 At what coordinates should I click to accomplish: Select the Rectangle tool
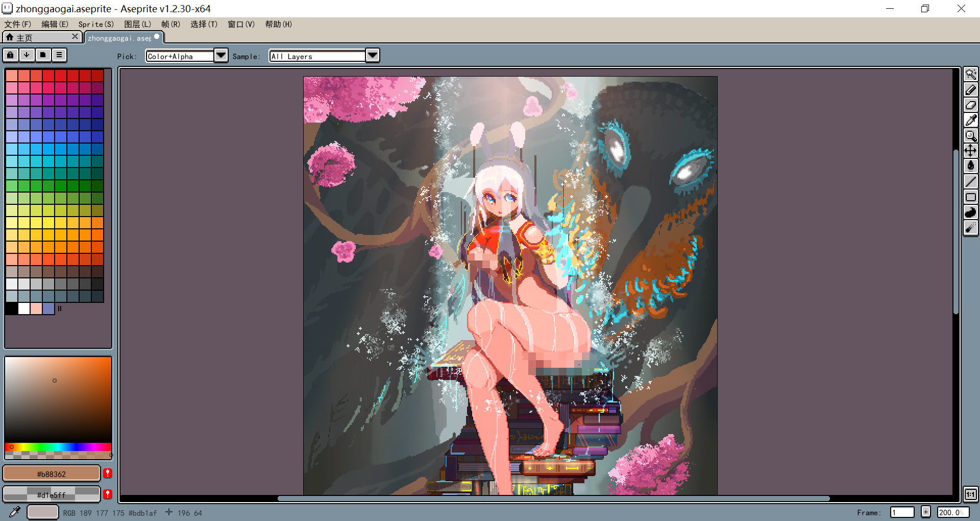click(x=970, y=197)
